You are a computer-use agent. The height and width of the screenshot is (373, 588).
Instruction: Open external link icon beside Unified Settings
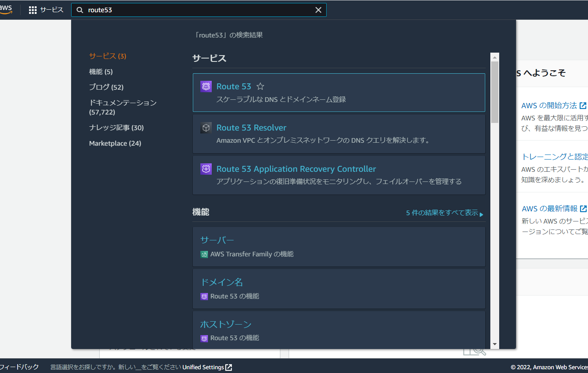tap(229, 367)
